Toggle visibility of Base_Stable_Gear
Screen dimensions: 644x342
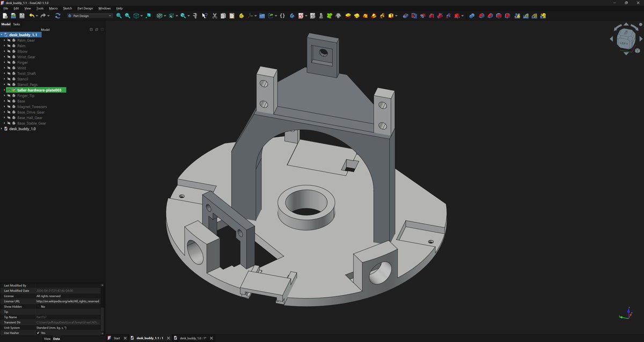tap(9, 123)
